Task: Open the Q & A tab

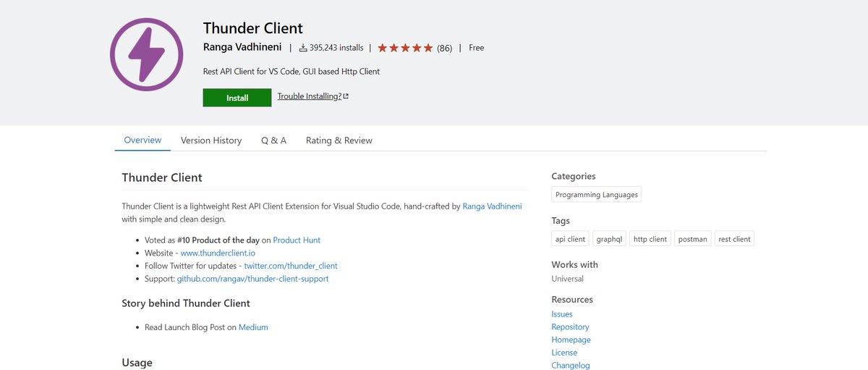Action: [x=274, y=140]
